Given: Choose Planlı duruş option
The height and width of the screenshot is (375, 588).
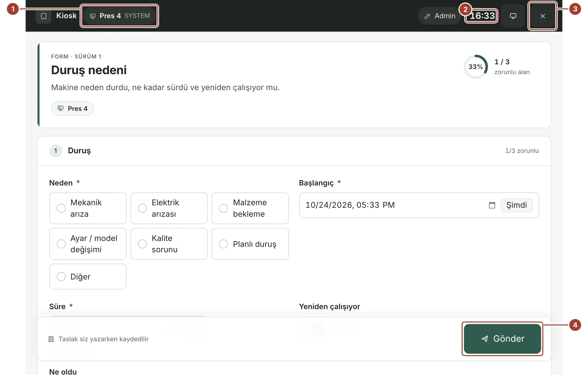Looking at the screenshot, I should tap(250, 244).
